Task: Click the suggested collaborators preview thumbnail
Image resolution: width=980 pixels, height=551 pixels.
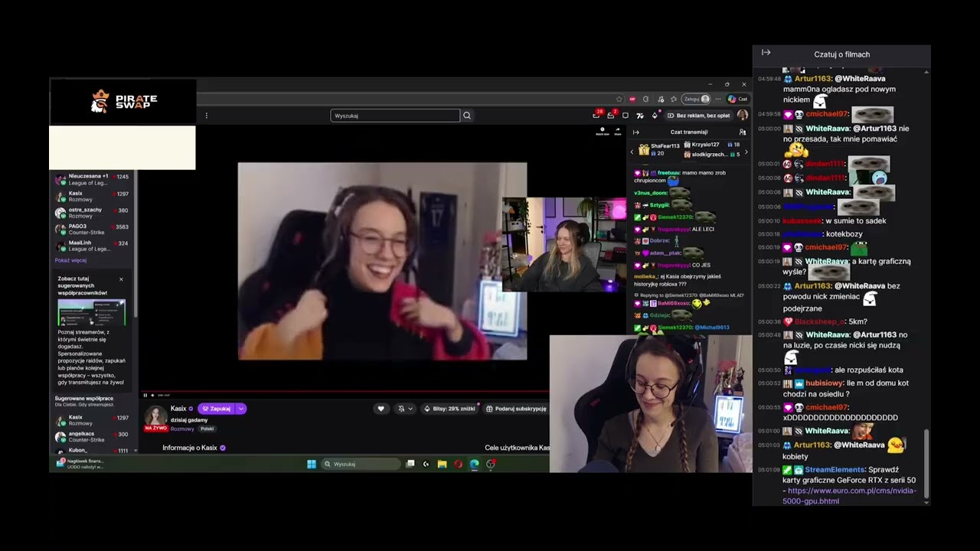Action: point(92,313)
